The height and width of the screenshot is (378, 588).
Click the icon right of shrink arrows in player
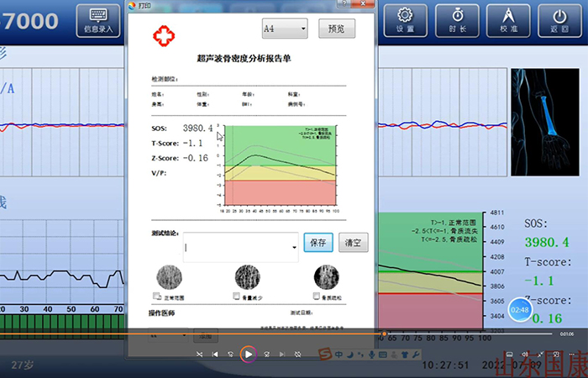click(556, 354)
